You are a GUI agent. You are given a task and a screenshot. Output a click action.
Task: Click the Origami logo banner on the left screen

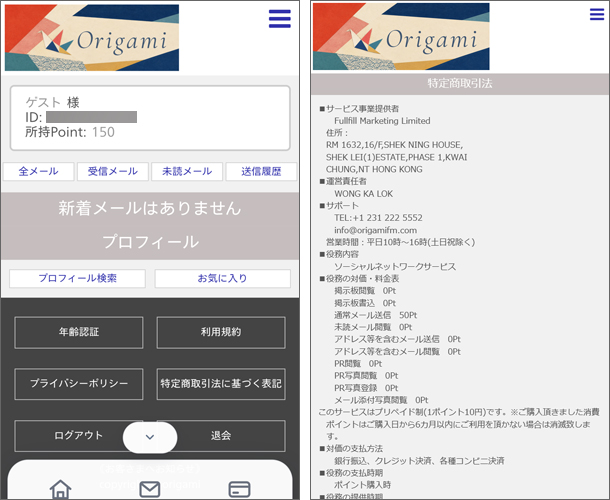[92, 37]
